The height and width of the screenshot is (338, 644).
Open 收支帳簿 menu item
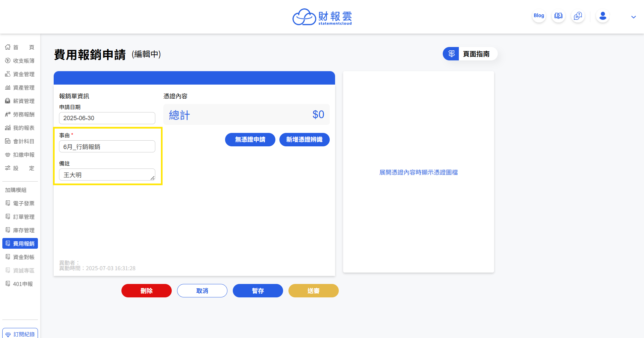tap(20, 61)
